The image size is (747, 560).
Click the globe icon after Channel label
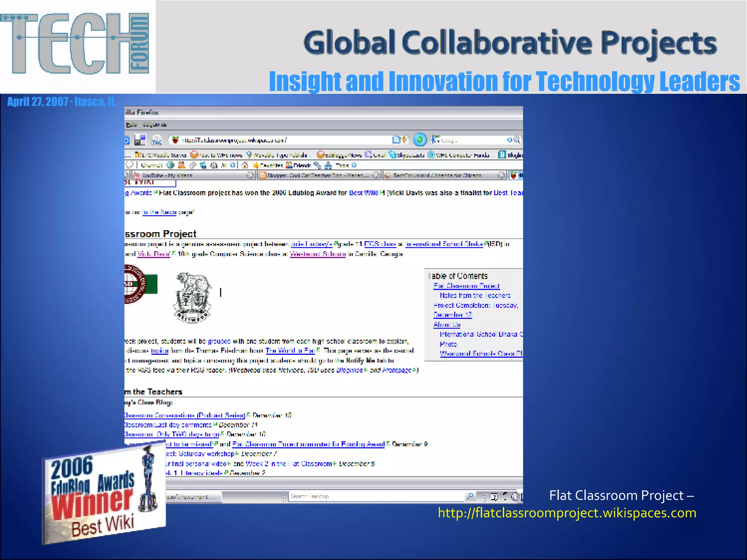coord(170,165)
